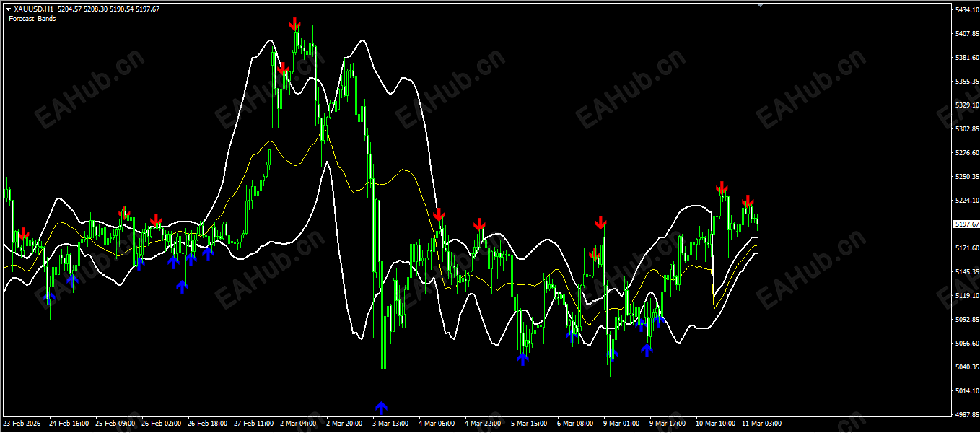The width and height of the screenshot is (980, 433).
Task: Click time axis label 27 Feb 11:00
Action: pyautogui.click(x=254, y=424)
